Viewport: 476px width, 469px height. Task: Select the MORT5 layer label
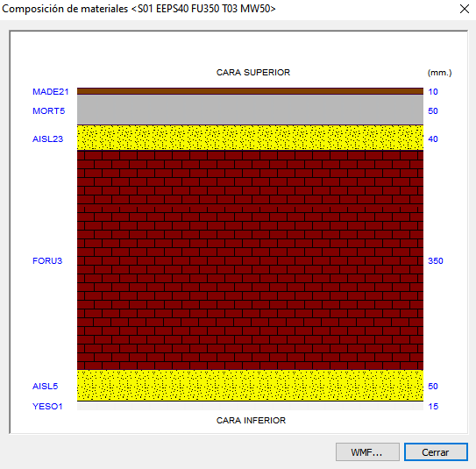point(48,110)
